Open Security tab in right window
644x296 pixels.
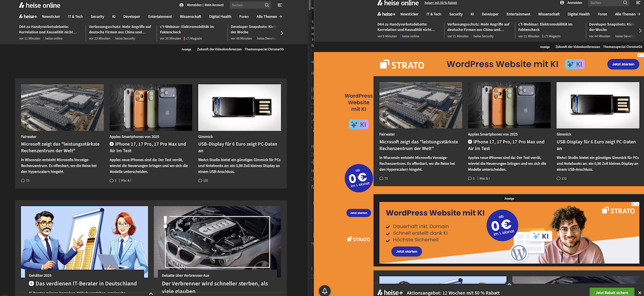pos(456,14)
